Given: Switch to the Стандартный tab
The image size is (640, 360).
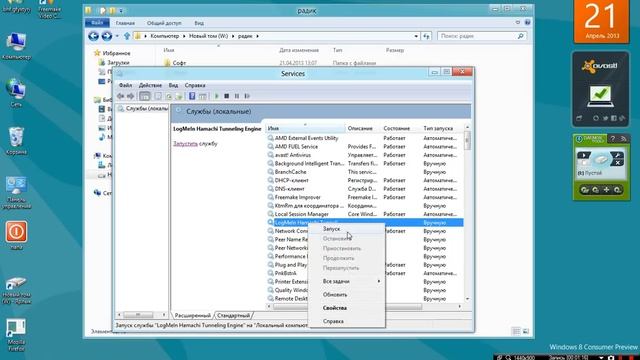Looking at the screenshot, I should point(233,316).
